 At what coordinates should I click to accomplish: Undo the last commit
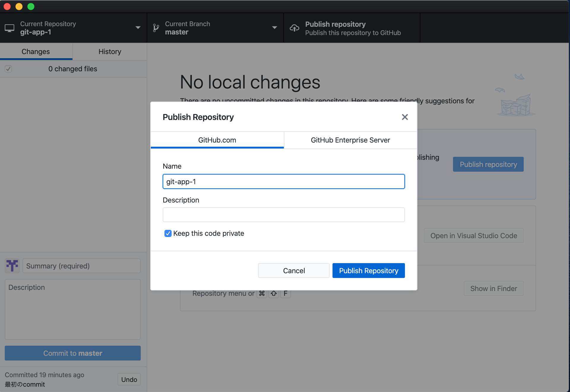pyautogui.click(x=129, y=380)
